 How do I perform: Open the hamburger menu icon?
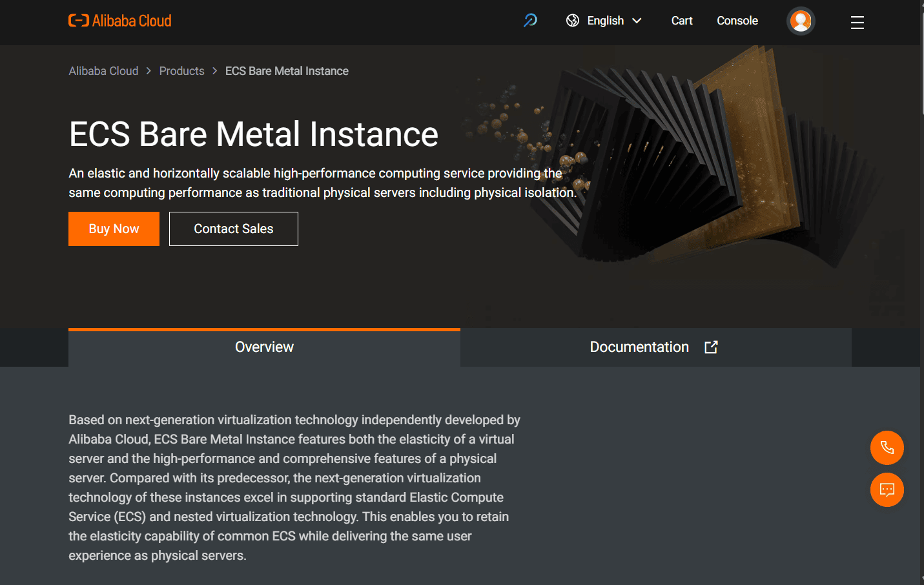pos(857,23)
